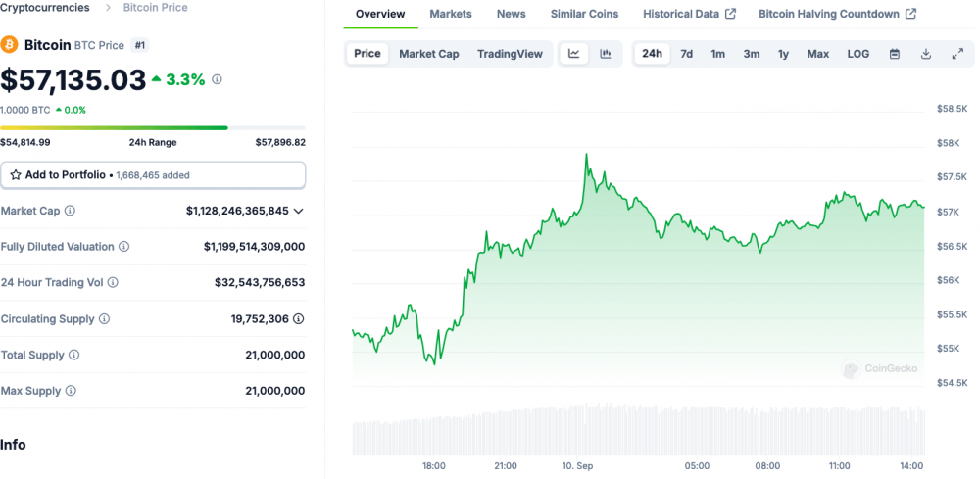The width and height of the screenshot is (980, 479).
Task: Click Add to Portfolio button
Action: pyautogui.click(x=153, y=175)
